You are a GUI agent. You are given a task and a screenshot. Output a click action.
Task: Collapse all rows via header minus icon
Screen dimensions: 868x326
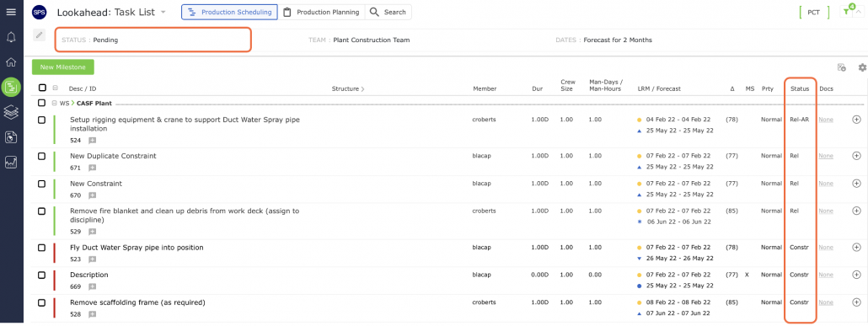pyautogui.click(x=55, y=88)
